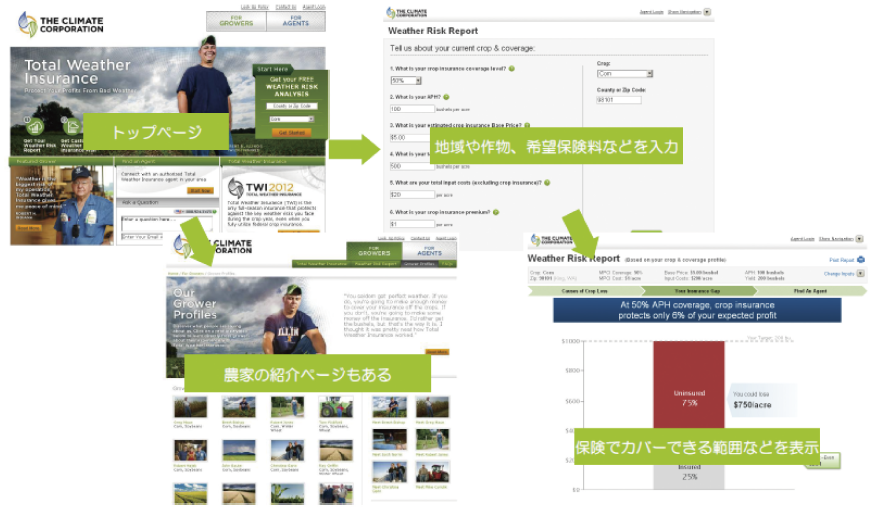
Task: Click Total Weather Insurance in green sub-navigation
Action: 322,264
